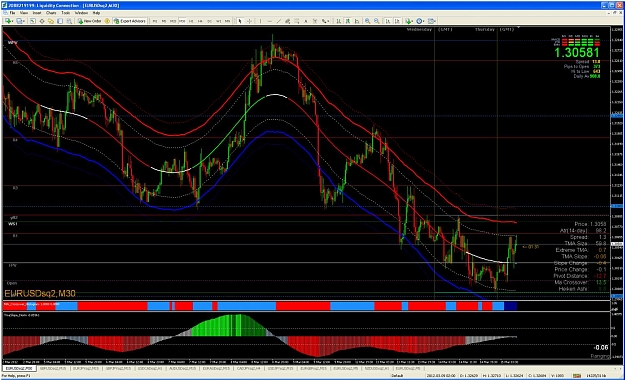Select the text label tool
The height and width of the screenshot is (380, 625).
315,21
